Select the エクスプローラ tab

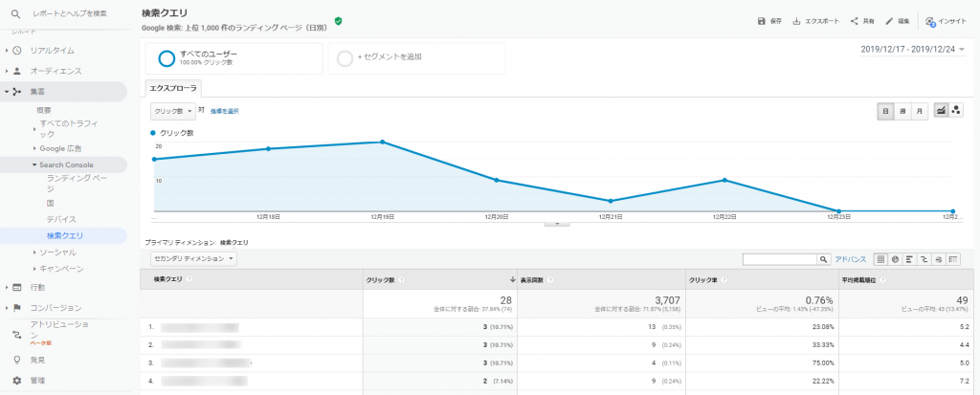pyautogui.click(x=173, y=88)
